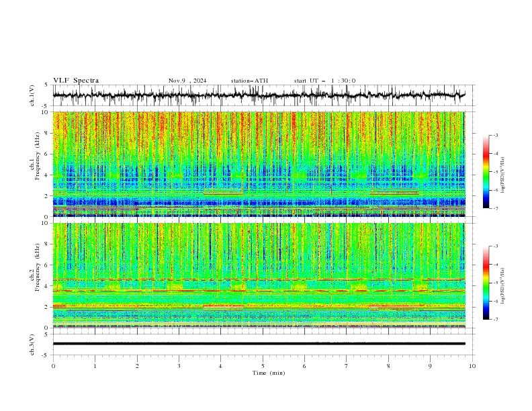Image resolution: width=532 pixels, height=411 pixels.
Task: Click the ch.1(V) waveform trace panel
Action: click(x=263, y=95)
